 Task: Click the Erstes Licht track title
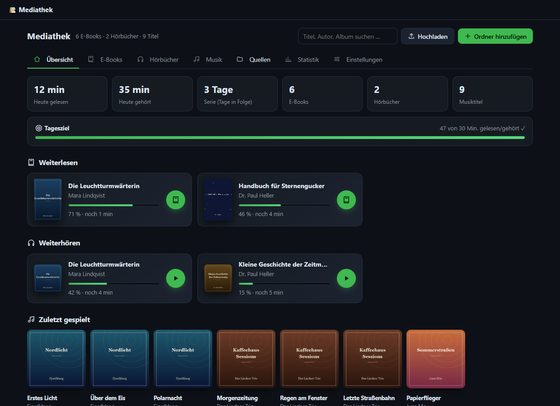click(42, 398)
